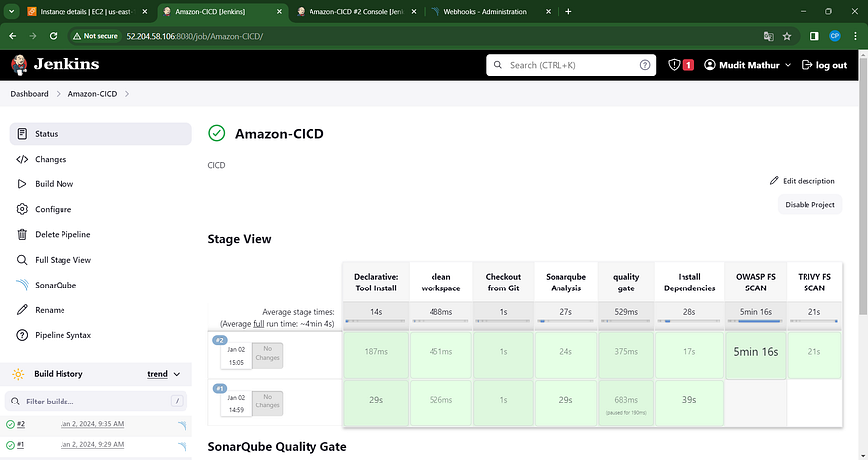Open the browser tab search dropdown

(x=11, y=12)
